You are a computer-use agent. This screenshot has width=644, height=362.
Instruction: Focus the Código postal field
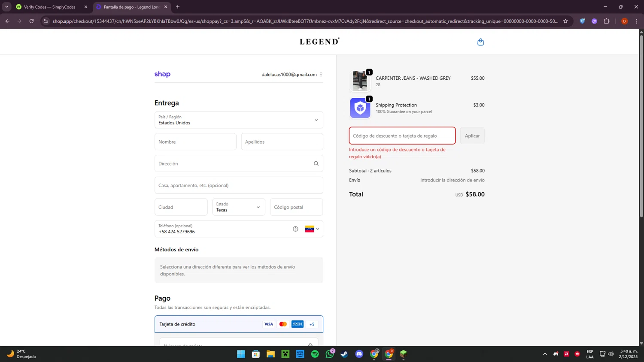(296, 207)
